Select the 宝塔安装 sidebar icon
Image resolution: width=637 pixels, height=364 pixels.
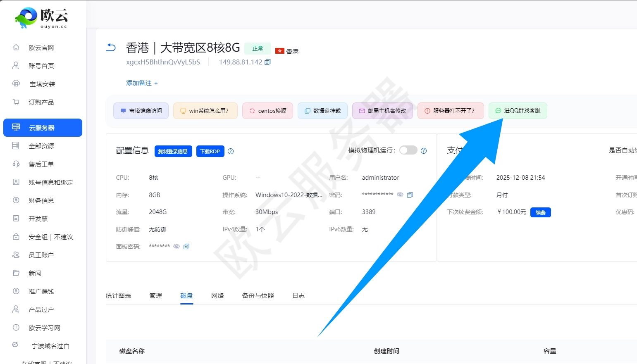pyautogui.click(x=16, y=83)
